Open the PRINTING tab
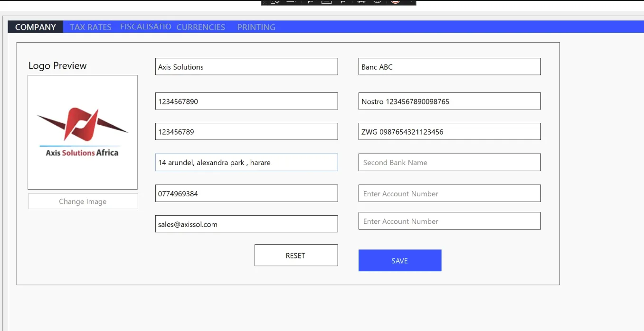This screenshot has height=331, width=644. (x=256, y=27)
